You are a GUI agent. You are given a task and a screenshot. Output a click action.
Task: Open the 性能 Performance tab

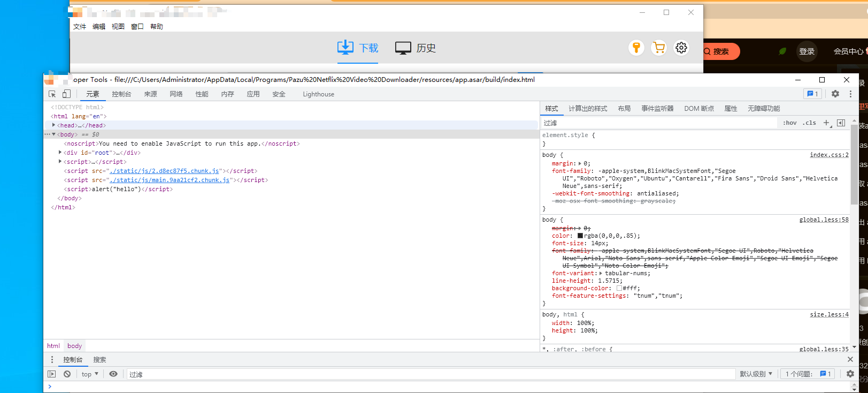pyautogui.click(x=202, y=94)
